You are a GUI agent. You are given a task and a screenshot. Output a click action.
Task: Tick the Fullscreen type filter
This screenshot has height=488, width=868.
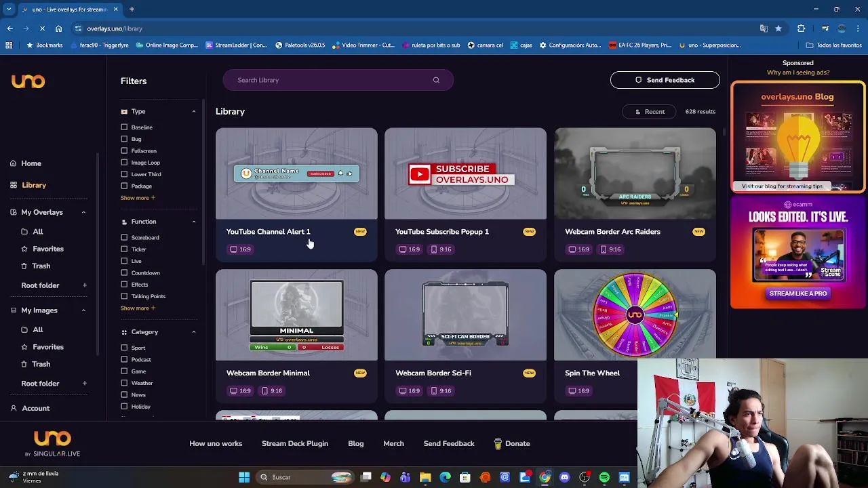click(124, 150)
